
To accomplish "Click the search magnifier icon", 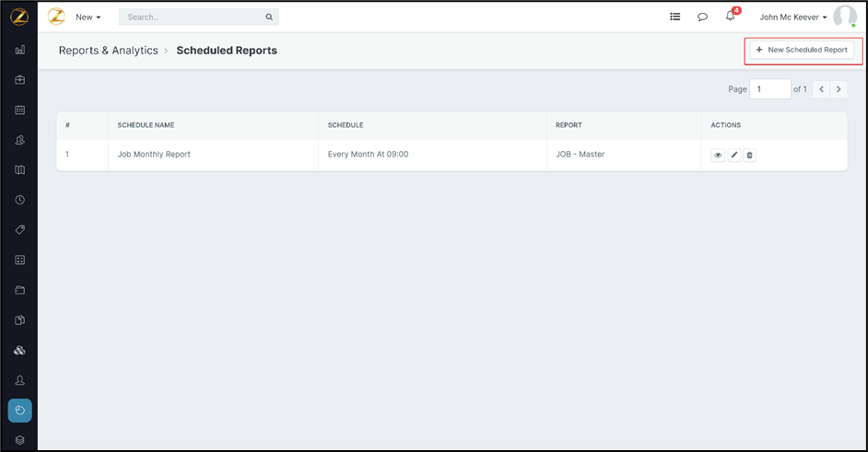I will coord(269,17).
